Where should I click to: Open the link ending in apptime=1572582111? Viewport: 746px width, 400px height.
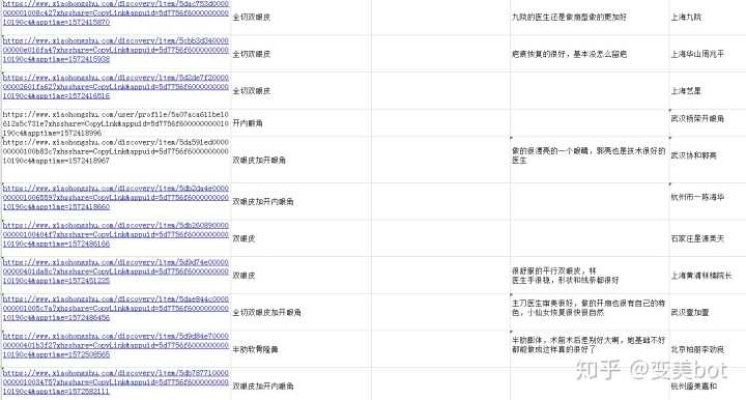pos(116,382)
